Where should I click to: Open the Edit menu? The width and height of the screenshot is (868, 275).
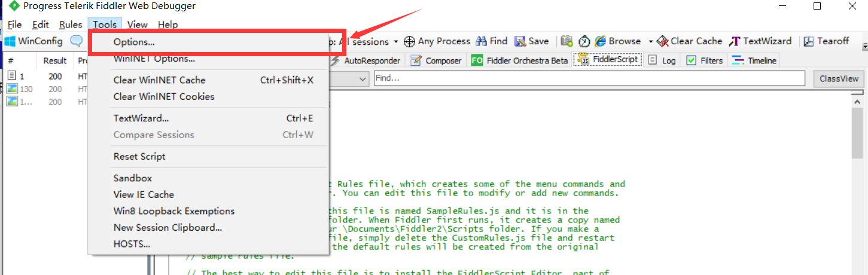tap(41, 25)
